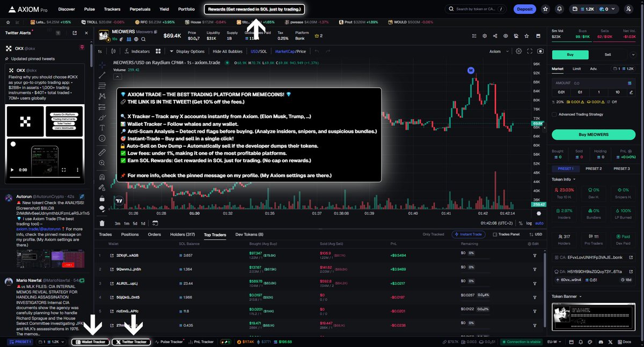Click the favorite star in token header toolbar
Image resolution: width=644 pixels, height=347 pixels.
(526, 36)
